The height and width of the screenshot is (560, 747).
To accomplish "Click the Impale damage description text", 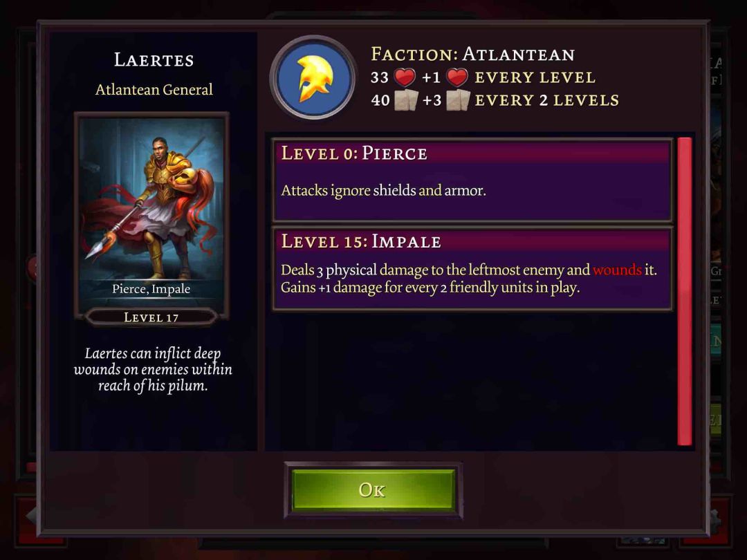I will (x=469, y=279).
